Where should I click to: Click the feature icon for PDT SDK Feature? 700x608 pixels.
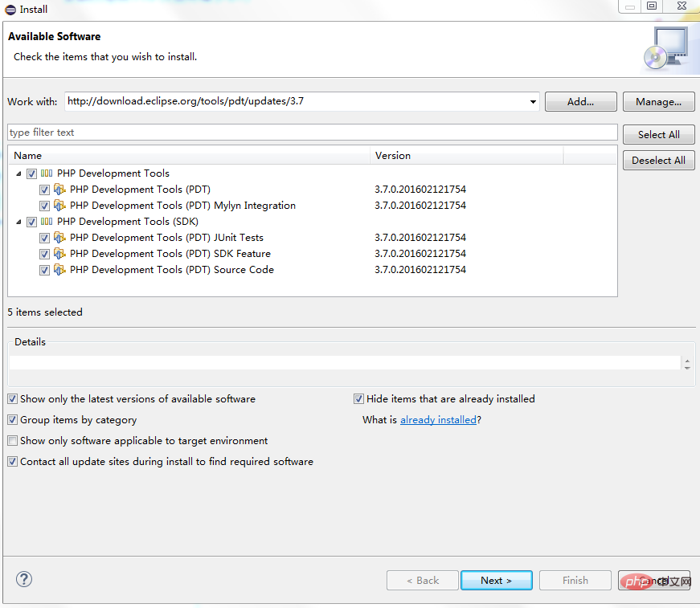(x=59, y=253)
